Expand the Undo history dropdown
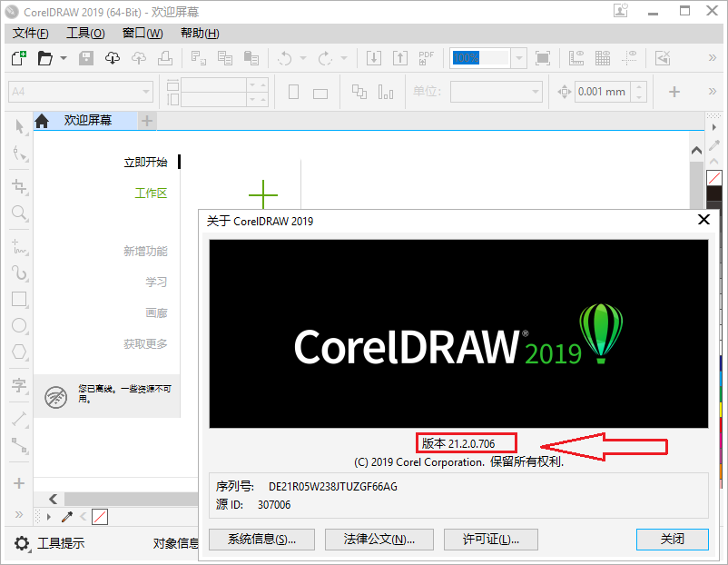 pyautogui.click(x=303, y=58)
